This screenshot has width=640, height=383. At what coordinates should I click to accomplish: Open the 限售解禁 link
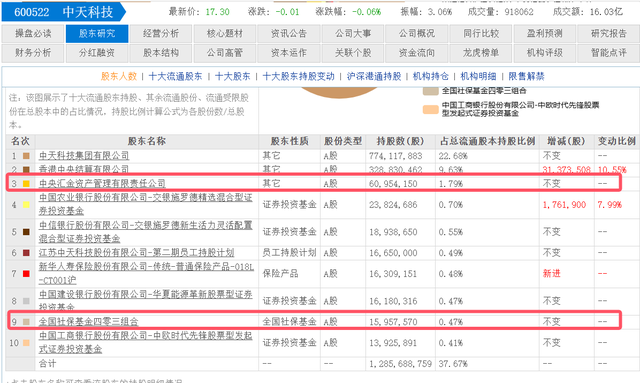click(x=526, y=76)
